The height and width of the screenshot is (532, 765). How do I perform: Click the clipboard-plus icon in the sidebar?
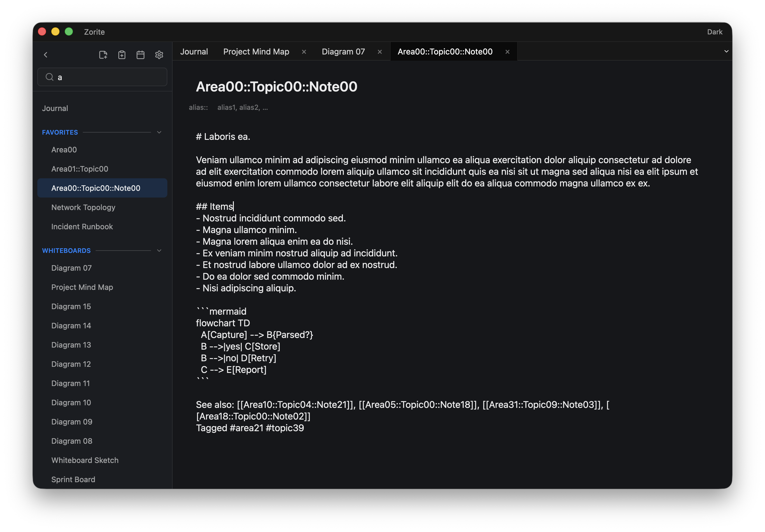pyautogui.click(x=122, y=54)
